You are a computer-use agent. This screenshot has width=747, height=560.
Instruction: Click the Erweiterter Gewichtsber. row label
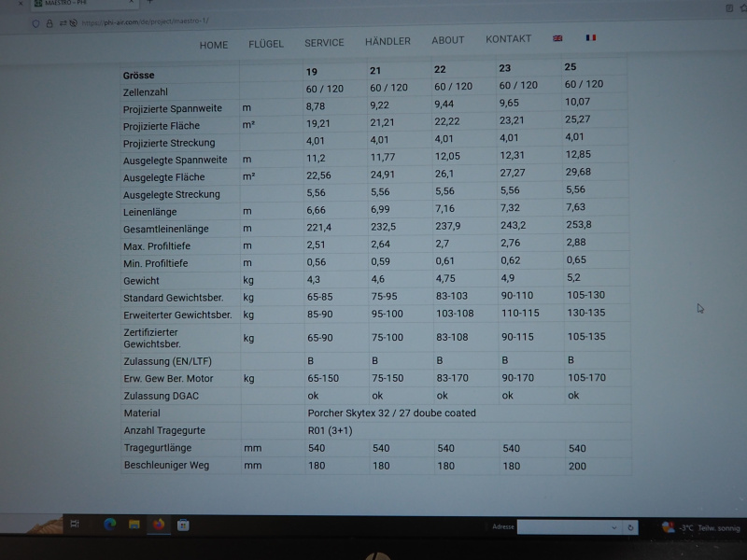[177, 315]
